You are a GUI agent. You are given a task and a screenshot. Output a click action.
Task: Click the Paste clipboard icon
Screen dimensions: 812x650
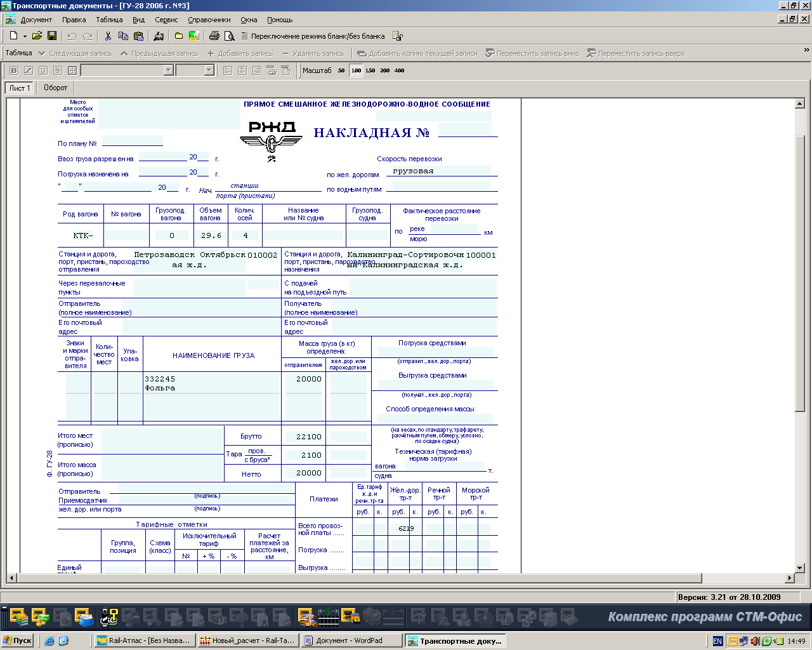[x=138, y=36]
